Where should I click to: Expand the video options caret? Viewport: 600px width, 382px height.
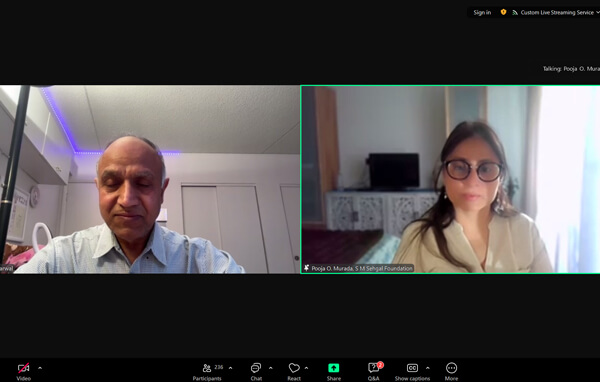click(x=40, y=368)
